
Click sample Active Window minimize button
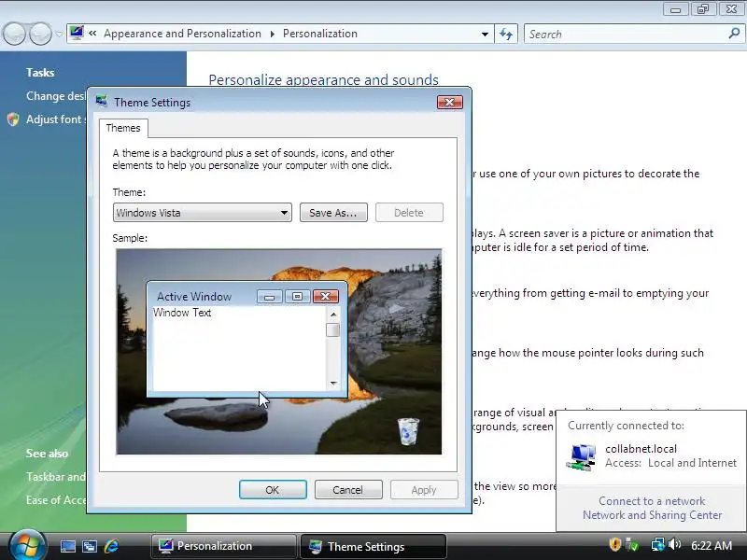(x=269, y=296)
